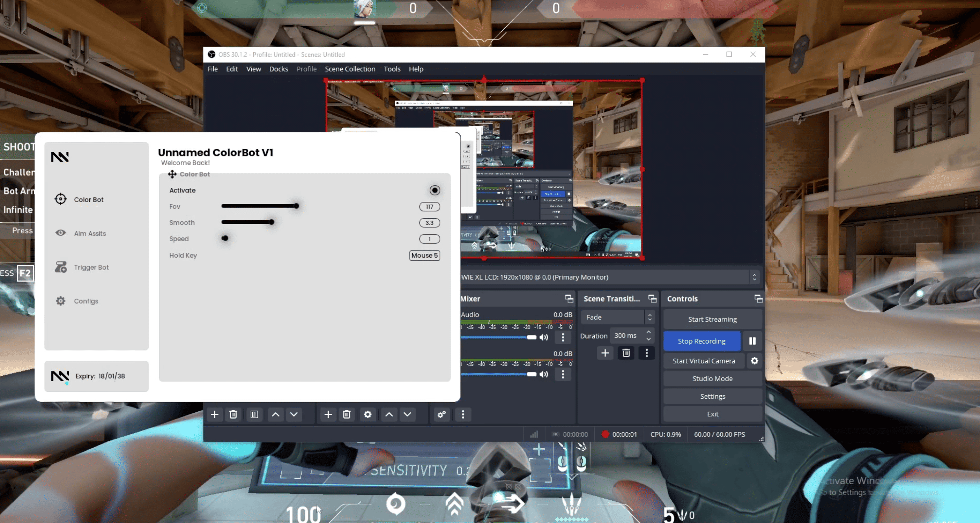Click Stop Recording button
Image resolution: width=980 pixels, height=523 pixels.
(702, 341)
